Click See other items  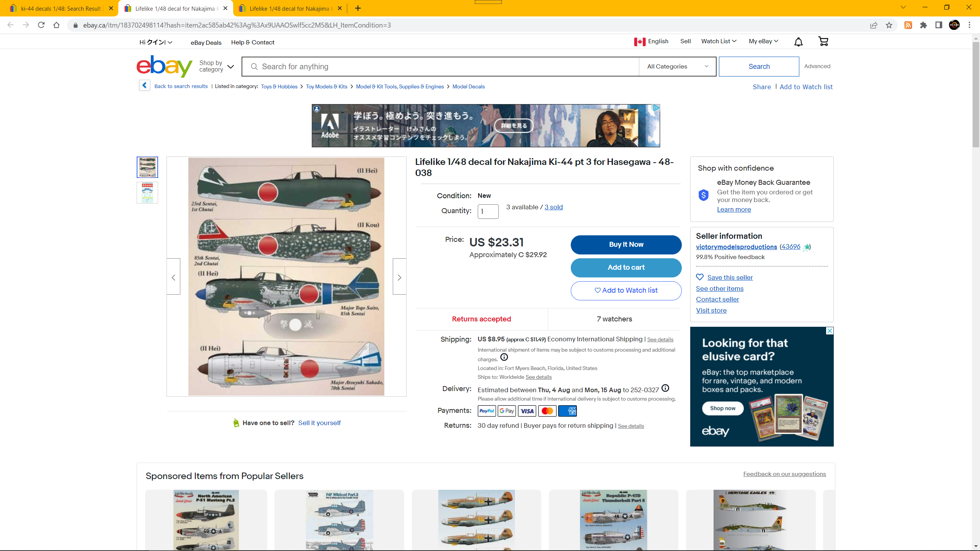click(x=720, y=289)
